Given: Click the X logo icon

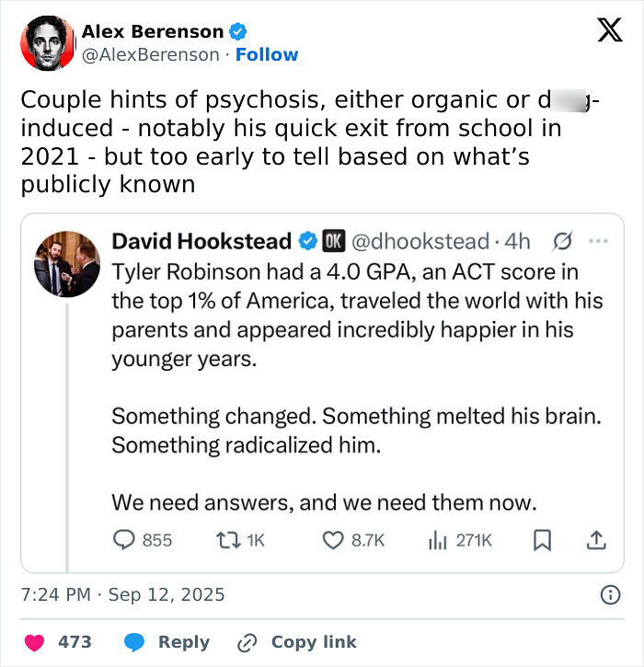Looking at the screenshot, I should [604, 31].
